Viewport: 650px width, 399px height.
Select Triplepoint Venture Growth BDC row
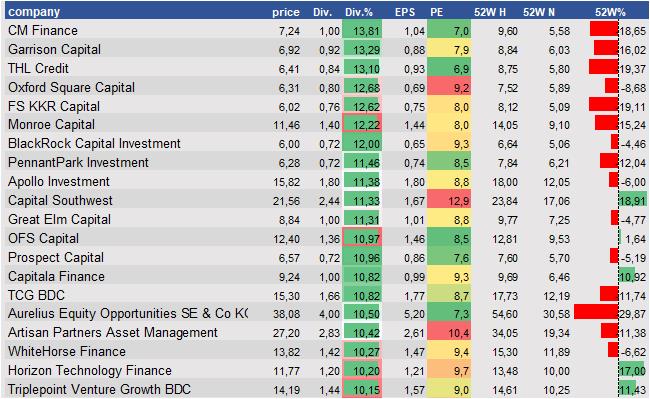coord(327,389)
